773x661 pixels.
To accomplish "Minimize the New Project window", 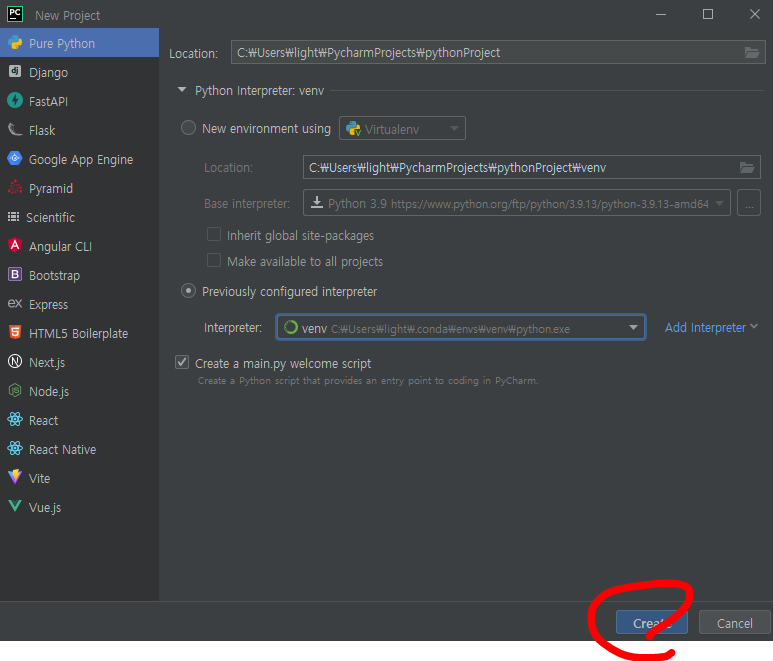I will coord(661,15).
